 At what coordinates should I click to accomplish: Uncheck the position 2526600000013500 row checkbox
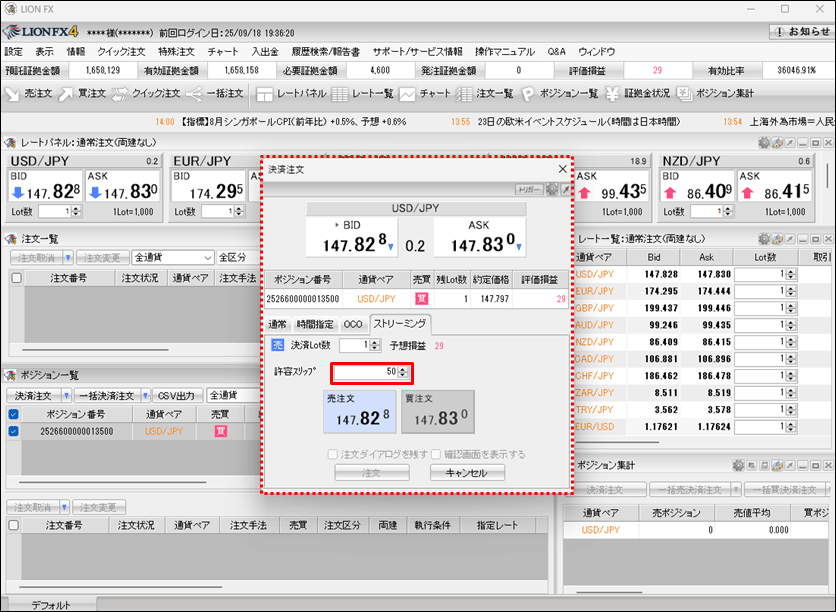[14, 432]
